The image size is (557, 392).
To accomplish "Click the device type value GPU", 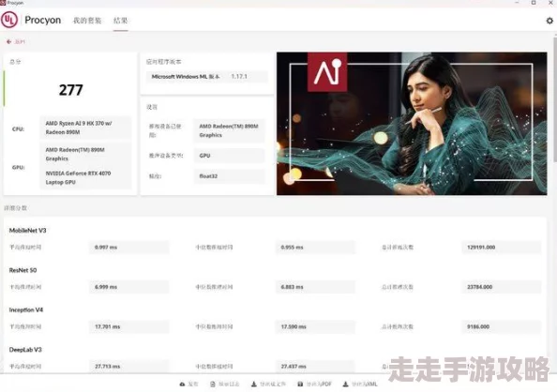I will pos(229,156).
